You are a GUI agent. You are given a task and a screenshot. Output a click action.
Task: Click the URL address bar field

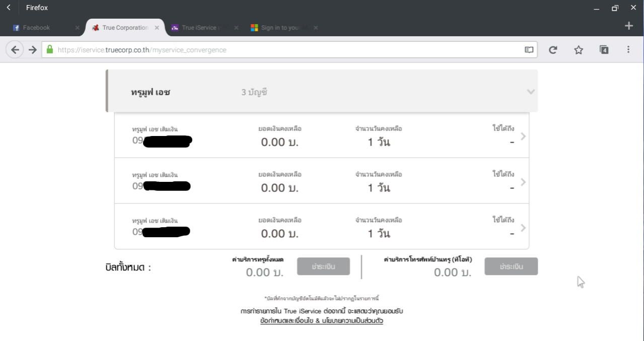(x=290, y=50)
